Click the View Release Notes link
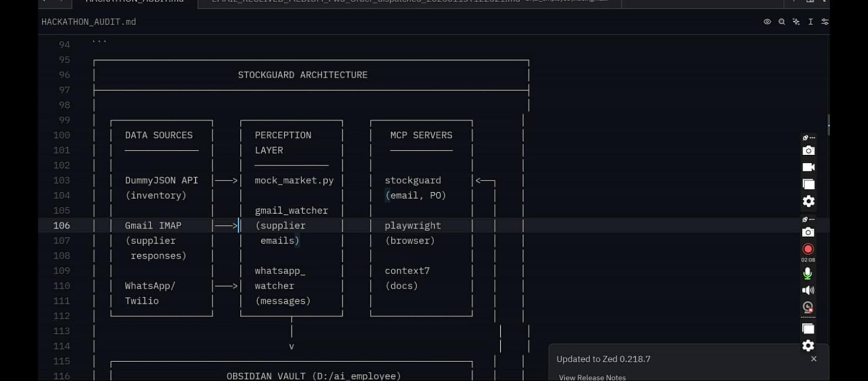Image resolution: width=868 pixels, height=381 pixels. pos(592,377)
